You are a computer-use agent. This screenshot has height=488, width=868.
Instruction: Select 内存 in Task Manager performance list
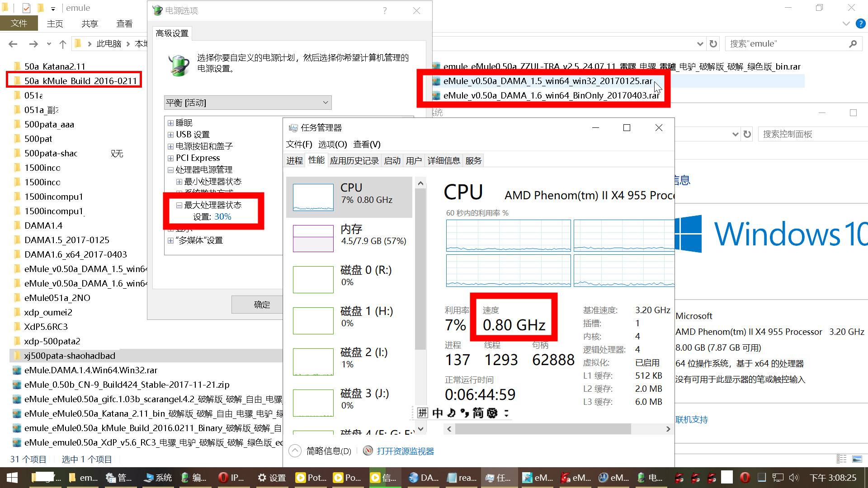pyautogui.click(x=349, y=238)
